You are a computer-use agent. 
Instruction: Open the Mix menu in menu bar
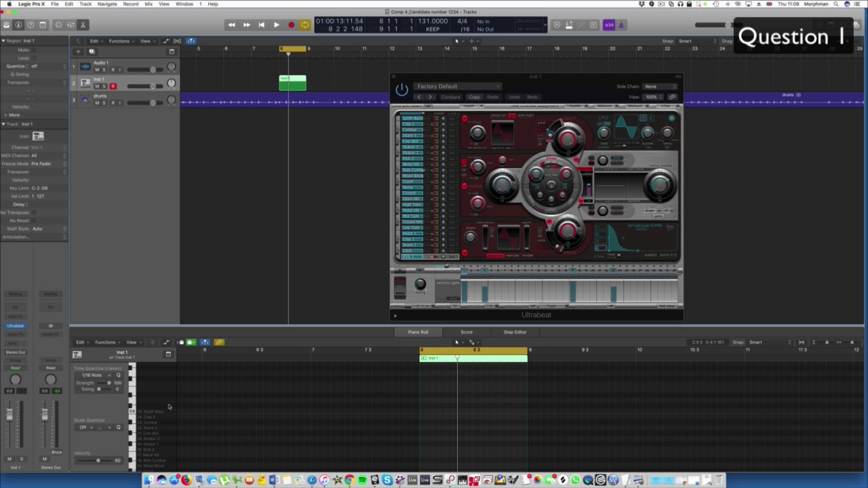[149, 4]
